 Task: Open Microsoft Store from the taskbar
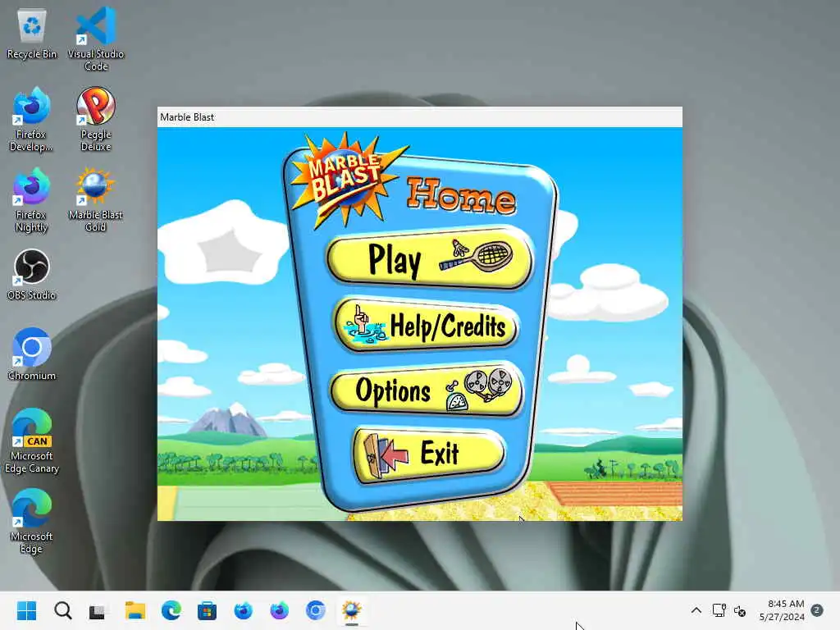[x=207, y=610]
